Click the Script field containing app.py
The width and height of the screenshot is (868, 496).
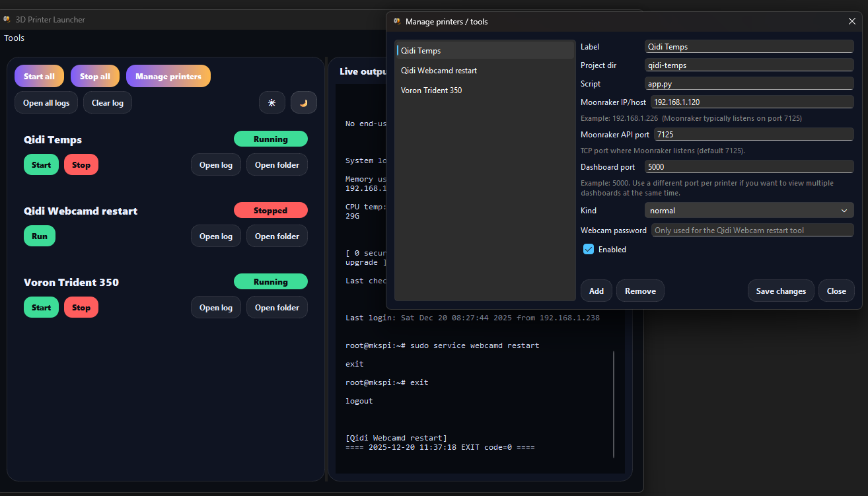pyautogui.click(x=749, y=83)
